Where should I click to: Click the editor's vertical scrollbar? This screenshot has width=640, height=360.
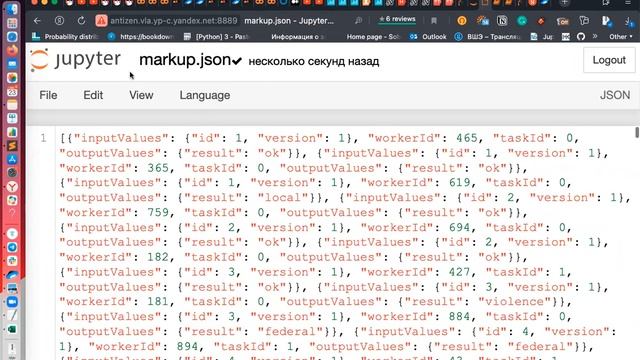(637, 132)
